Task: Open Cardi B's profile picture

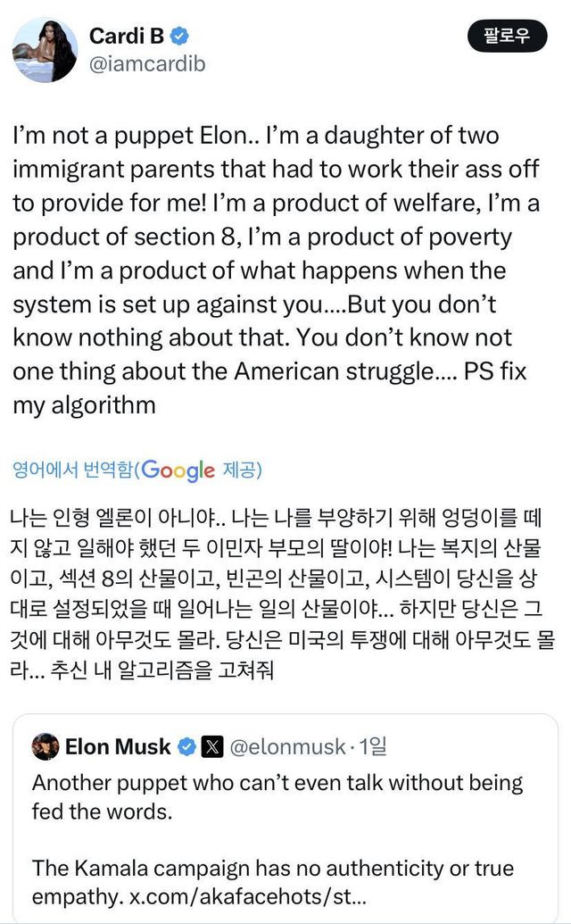Action: coord(46,51)
